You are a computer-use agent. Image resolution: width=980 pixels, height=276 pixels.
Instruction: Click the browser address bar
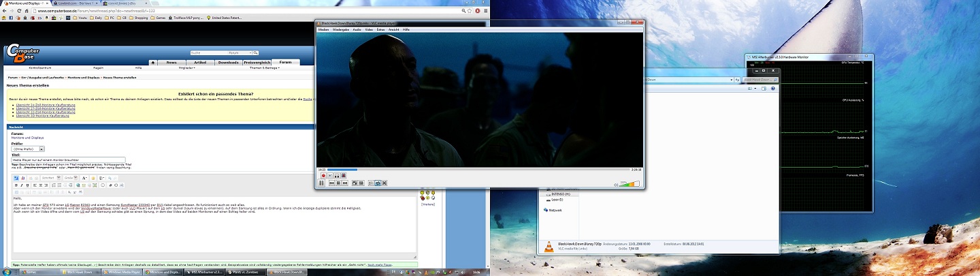252,11
